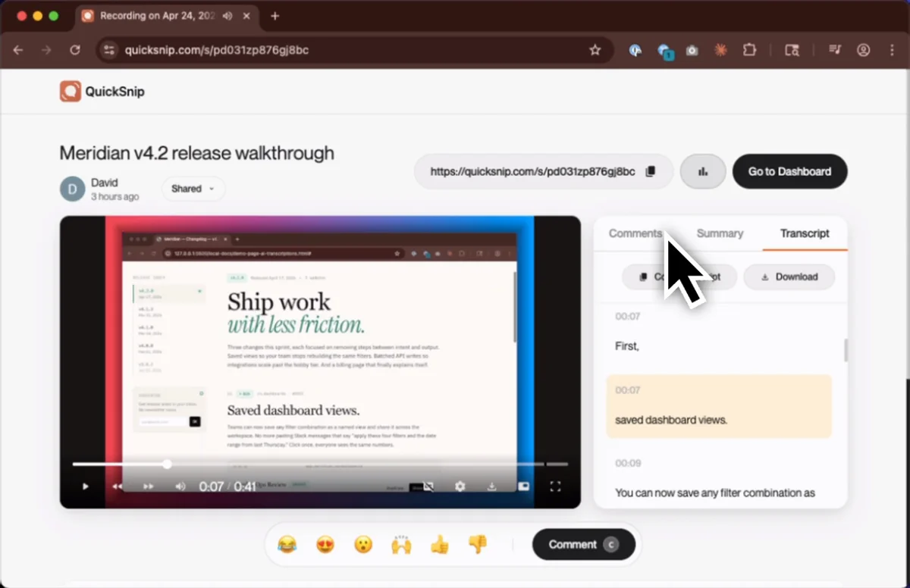This screenshot has height=588, width=910.
Task: Mute the video with the volume icon
Action: 180,486
